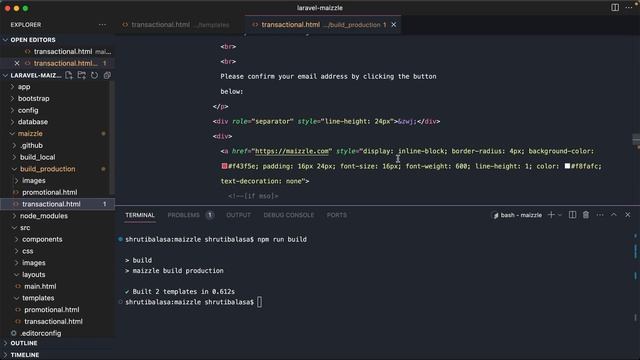Launch a new terminal with plus icon

551,215
